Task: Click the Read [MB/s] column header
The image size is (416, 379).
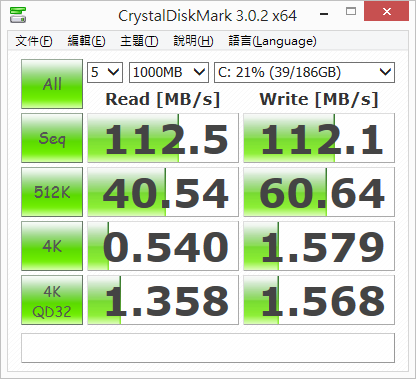Action: (x=163, y=99)
